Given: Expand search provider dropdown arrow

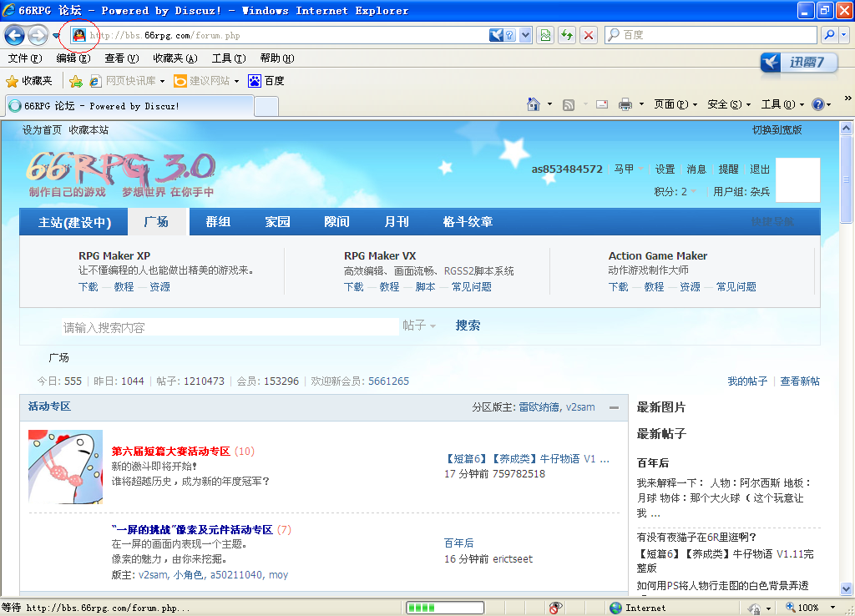Looking at the screenshot, I should (843, 35).
